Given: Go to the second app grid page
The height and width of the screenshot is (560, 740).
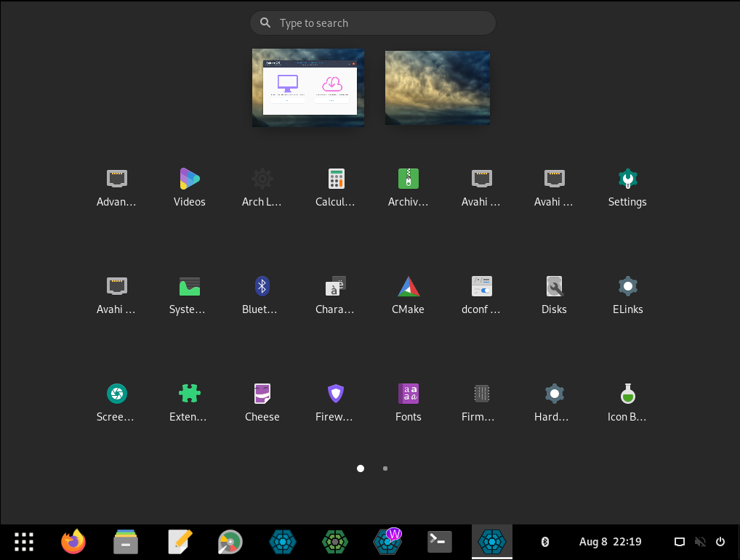Looking at the screenshot, I should coord(385,468).
